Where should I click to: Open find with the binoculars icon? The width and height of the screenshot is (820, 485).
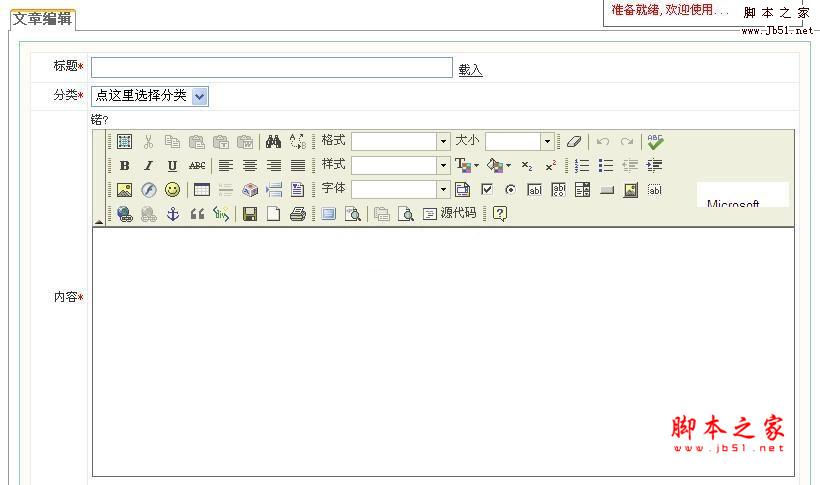coord(273,142)
